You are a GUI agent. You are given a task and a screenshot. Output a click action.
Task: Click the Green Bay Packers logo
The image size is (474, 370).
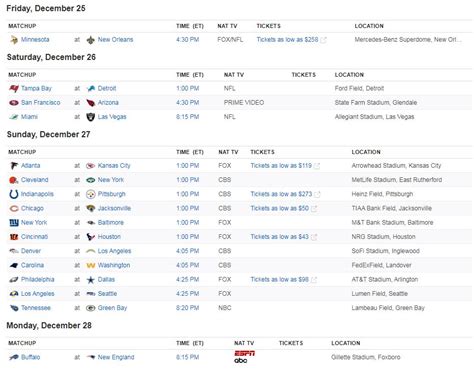tap(90, 308)
